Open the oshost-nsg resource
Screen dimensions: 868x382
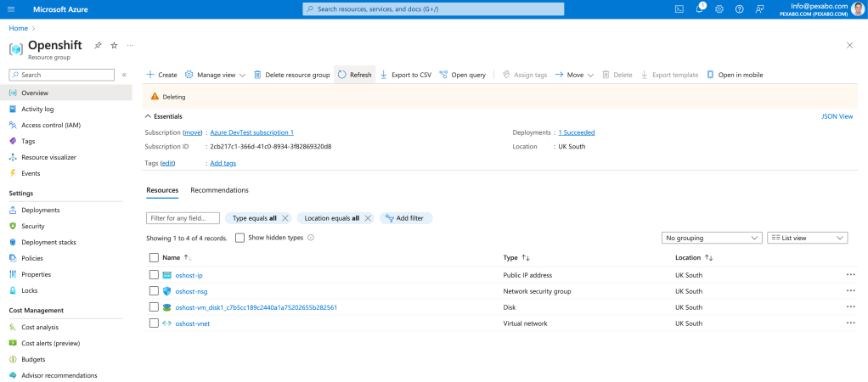tap(192, 291)
